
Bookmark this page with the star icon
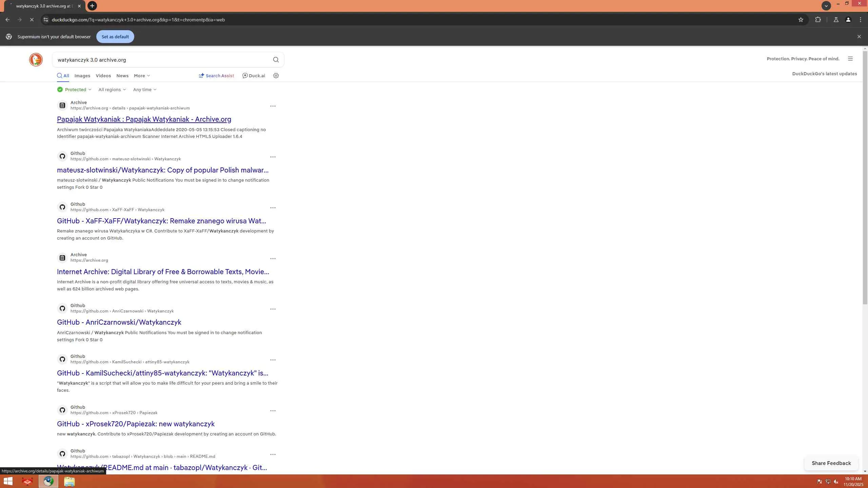pos(801,20)
